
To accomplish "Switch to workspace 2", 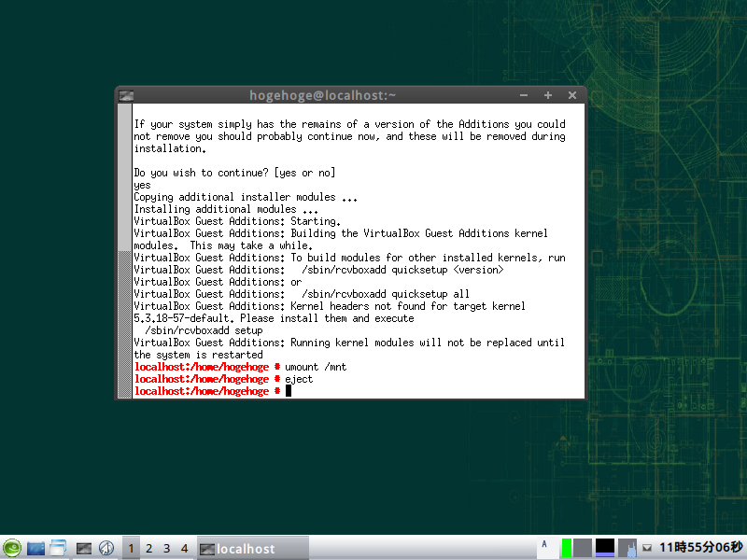I will [149, 549].
